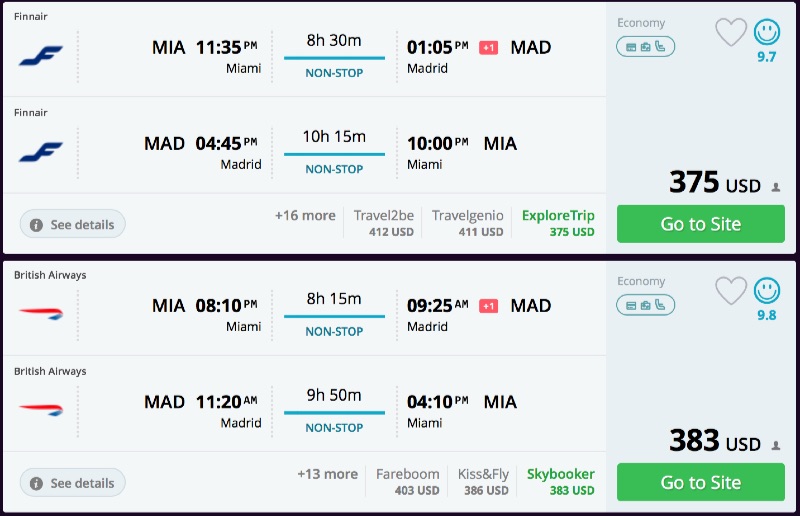Click British Airways logo on Miami departure
800x516 pixels.
(x=40, y=314)
